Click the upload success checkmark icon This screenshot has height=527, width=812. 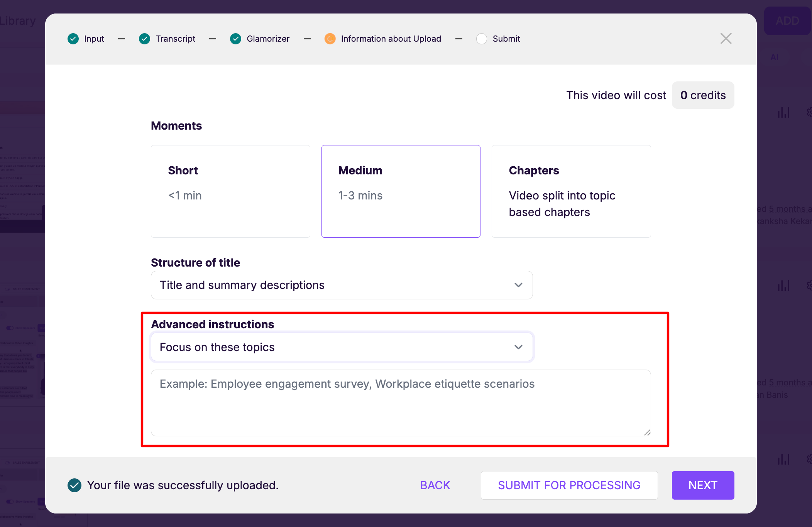pyautogui.click(x=74, y=485)
